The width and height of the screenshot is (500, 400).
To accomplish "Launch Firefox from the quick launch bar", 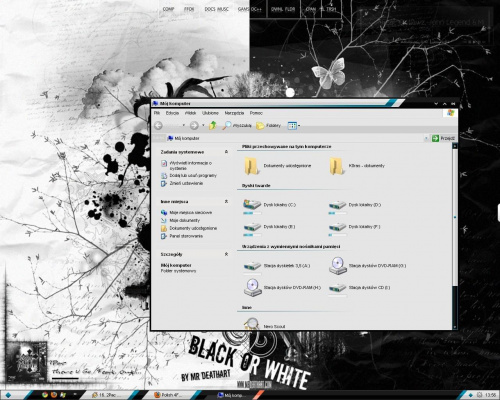I will [x=54, y=395].
